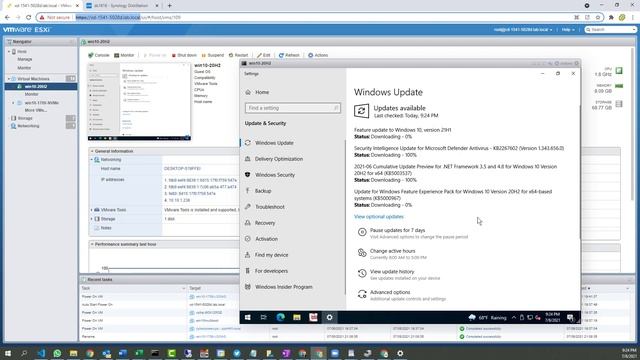Select Virtual Machines in Navigator

tap(33, 78)
